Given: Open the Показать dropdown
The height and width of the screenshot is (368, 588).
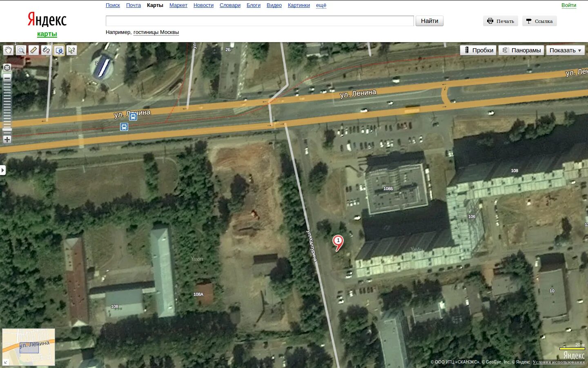Looking at the screenshot, I should click(x=565, y=50).
